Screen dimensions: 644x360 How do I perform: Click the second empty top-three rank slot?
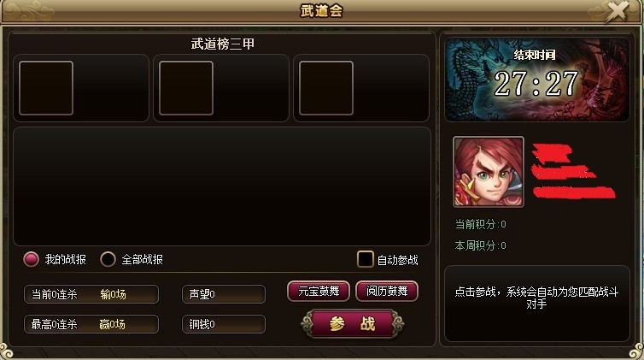(186, 88)
